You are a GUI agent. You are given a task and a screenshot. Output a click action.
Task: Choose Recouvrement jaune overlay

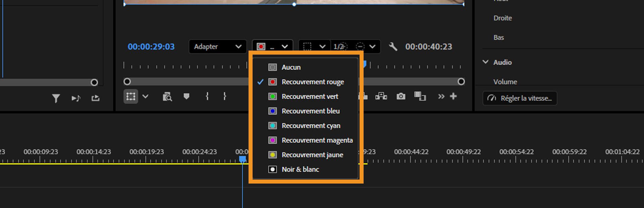305,155
